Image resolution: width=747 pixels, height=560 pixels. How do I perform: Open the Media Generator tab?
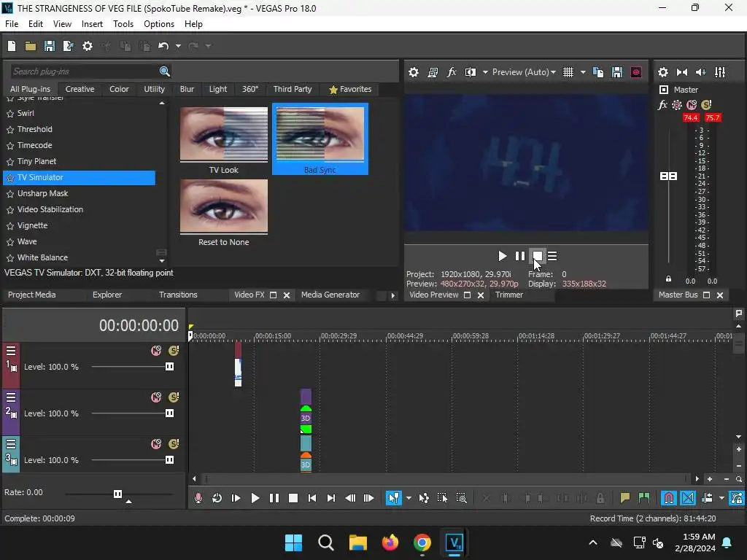[x=330, y=295]
